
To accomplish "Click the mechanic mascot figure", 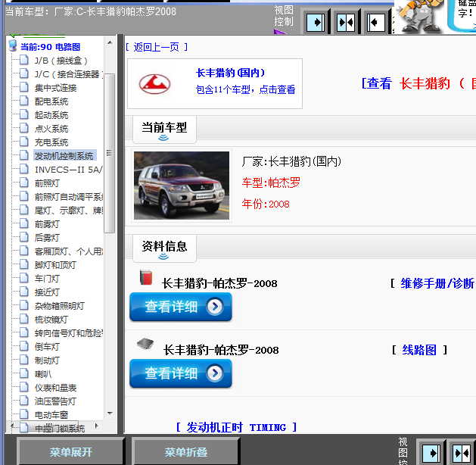I will click(x=419, y=16).
